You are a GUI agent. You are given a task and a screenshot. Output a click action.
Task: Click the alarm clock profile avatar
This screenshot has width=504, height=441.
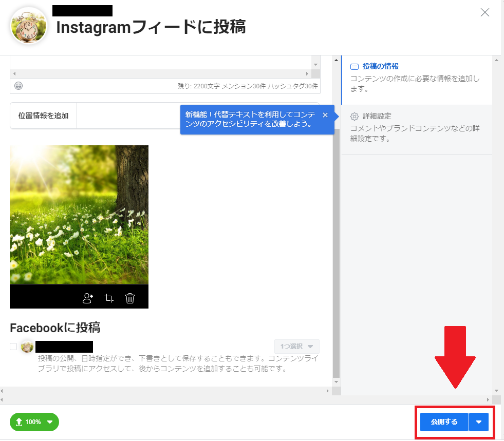pyautogui.click(x=29, y=26)
